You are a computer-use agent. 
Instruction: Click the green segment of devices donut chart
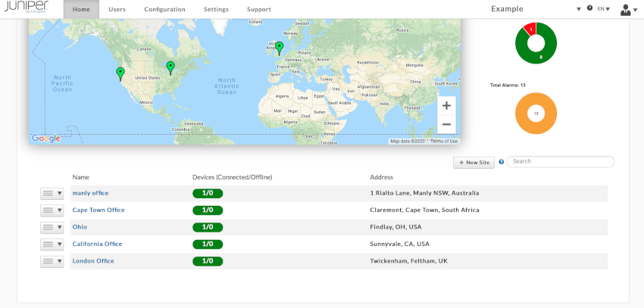point(540,57)
